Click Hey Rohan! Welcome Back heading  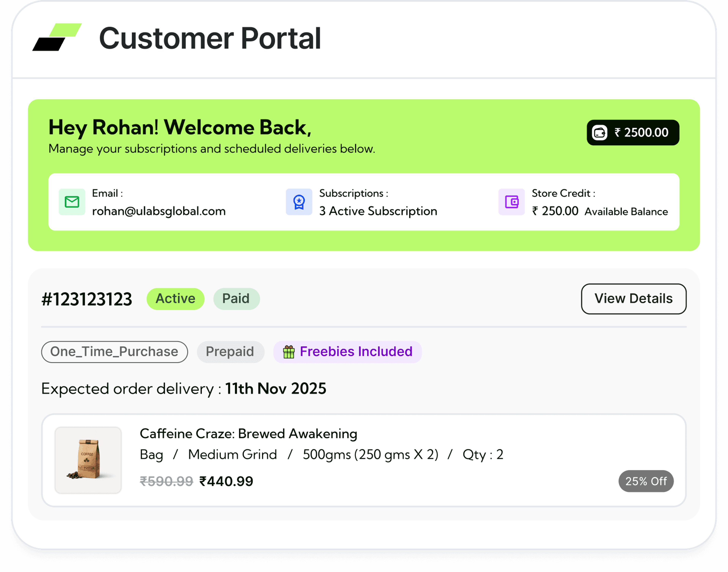[180, 128]
